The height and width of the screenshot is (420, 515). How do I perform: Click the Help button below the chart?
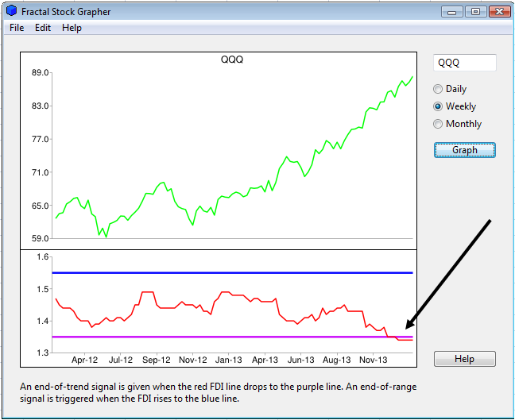tap(465, 359)
